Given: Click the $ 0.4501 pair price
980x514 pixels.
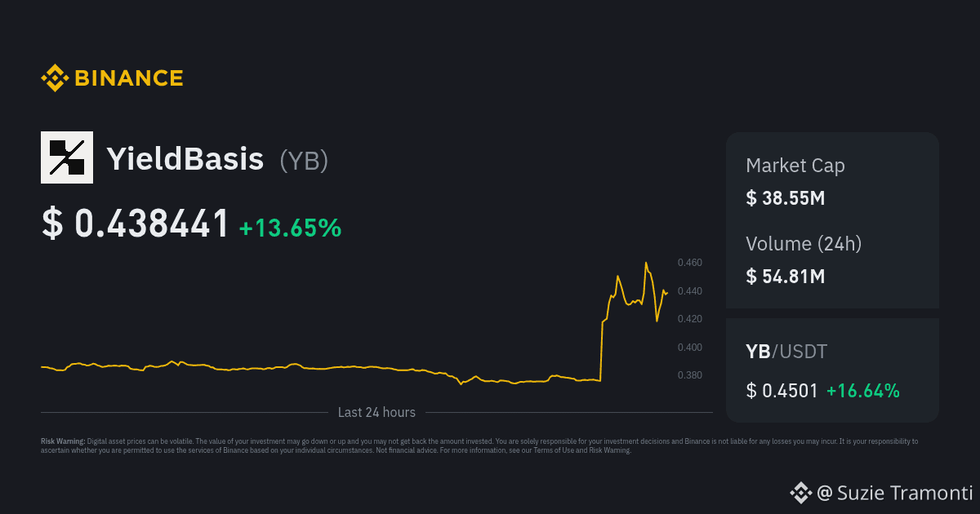Looking at the screenshot, I should pos(782,391).
